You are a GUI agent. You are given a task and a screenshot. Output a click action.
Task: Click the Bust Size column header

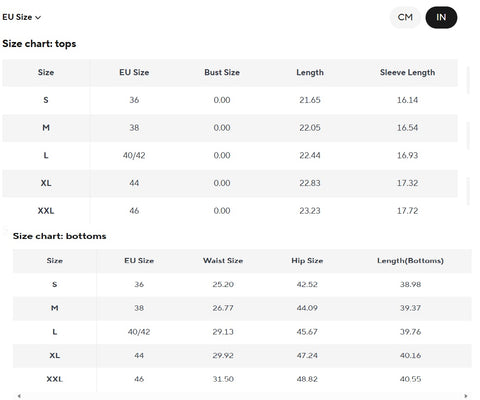(x=222, y=72)
